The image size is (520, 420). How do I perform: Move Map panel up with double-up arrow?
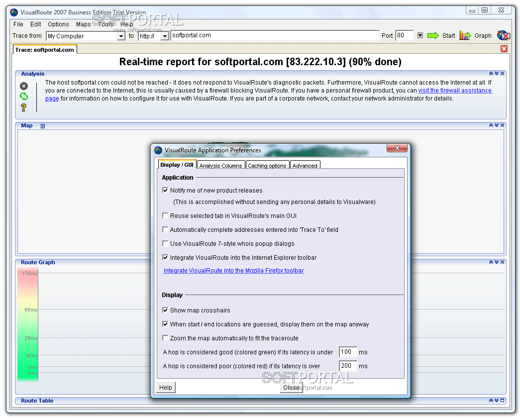point(491,125)
